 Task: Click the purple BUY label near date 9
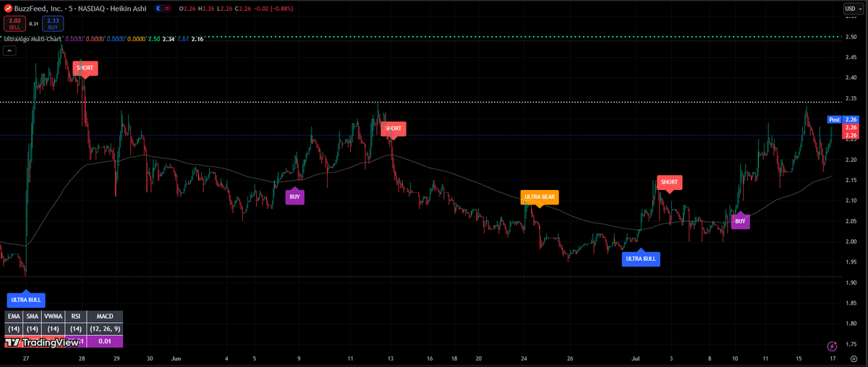coord(294,197)
